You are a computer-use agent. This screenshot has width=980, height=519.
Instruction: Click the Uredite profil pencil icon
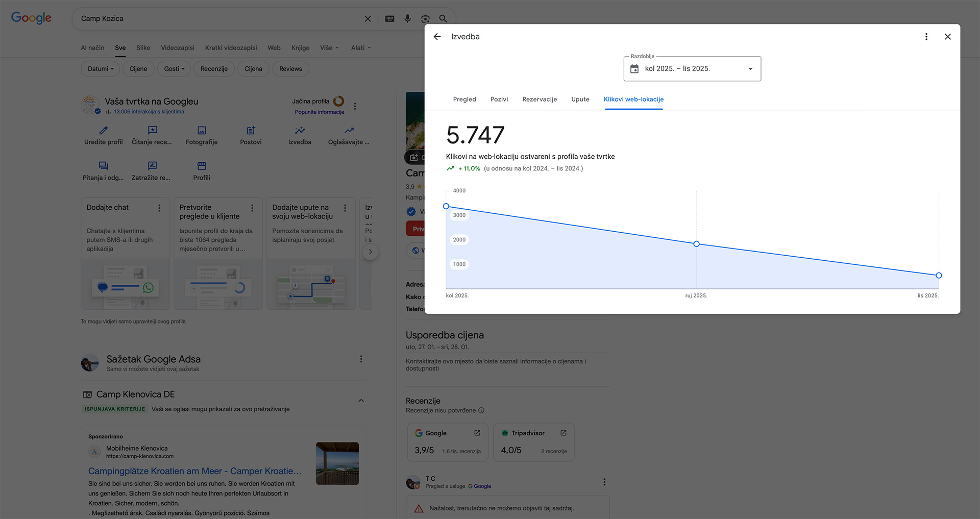[104, 131]
